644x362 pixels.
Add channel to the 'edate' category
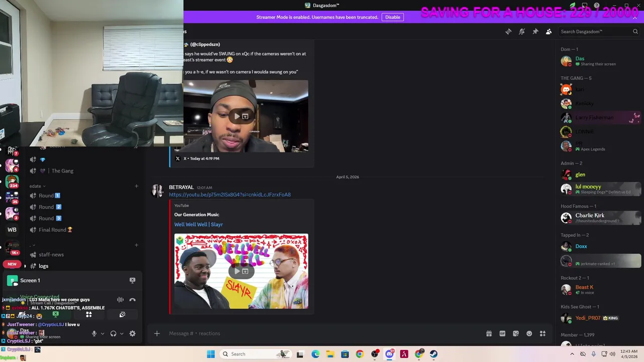(x=136, y=186)
